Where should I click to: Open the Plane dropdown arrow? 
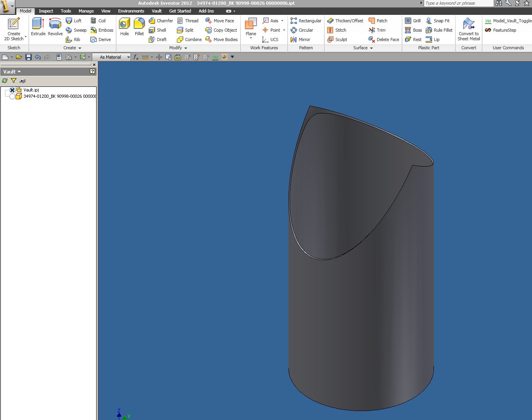tap(251, 38)
